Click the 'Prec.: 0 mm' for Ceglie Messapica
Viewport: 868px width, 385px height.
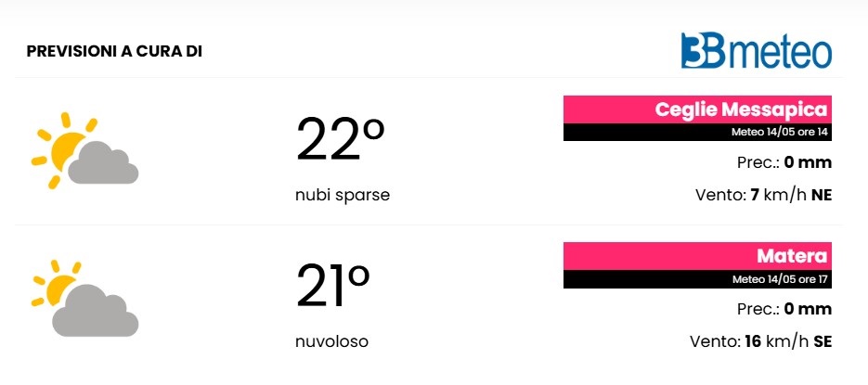[784, 162]
